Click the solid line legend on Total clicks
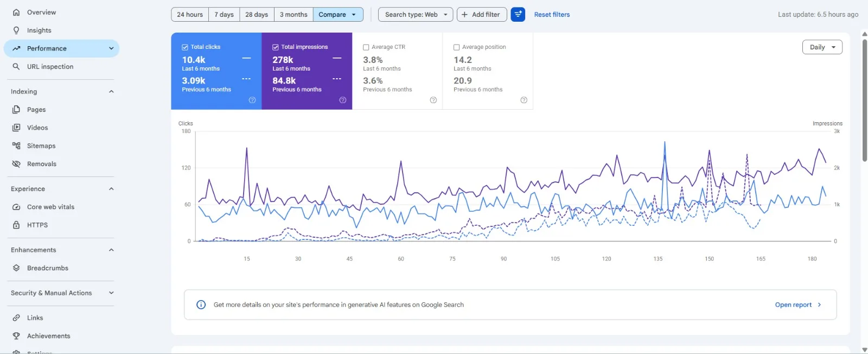 click(x=246, y=58)
